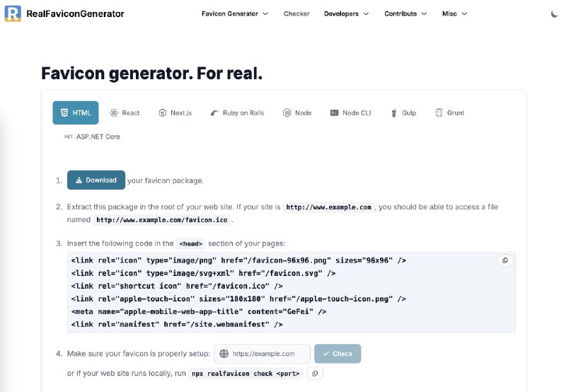Expand the Favicon Generator dropdown menu

pyautogui.click(x=235, y=13)
